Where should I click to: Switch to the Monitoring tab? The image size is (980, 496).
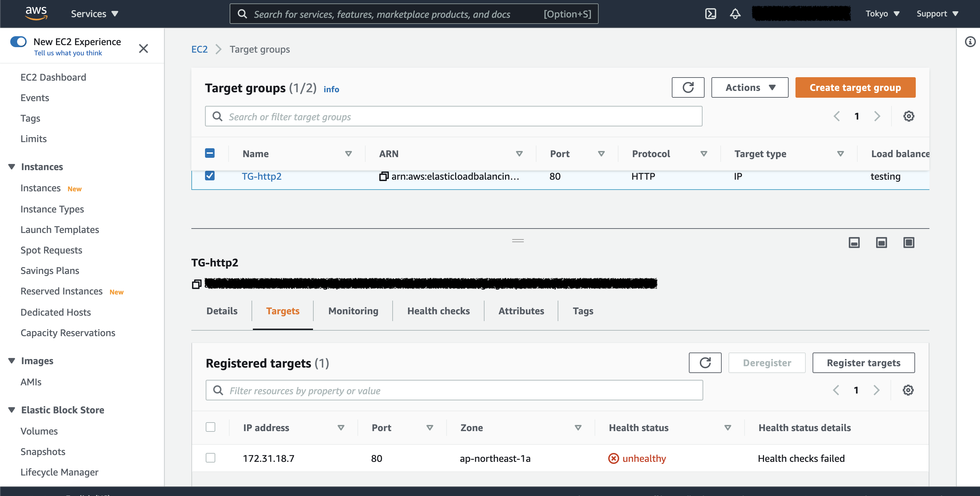(353, 311)
